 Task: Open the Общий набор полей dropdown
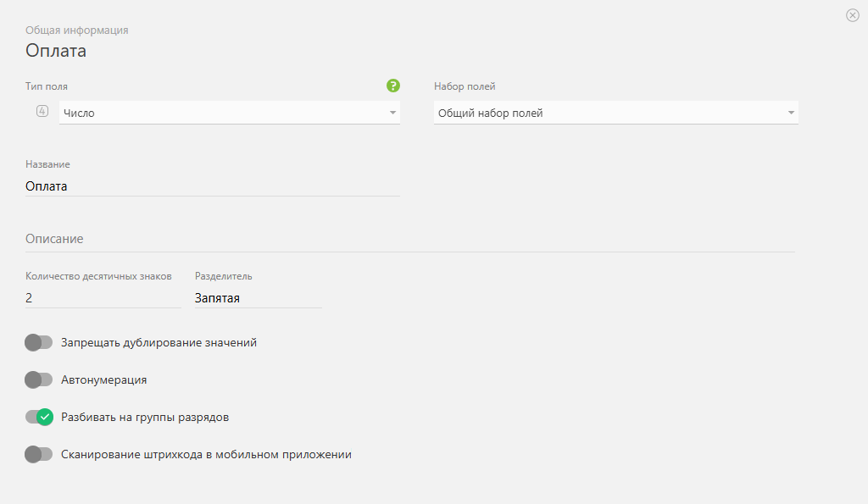click(615, 113)
